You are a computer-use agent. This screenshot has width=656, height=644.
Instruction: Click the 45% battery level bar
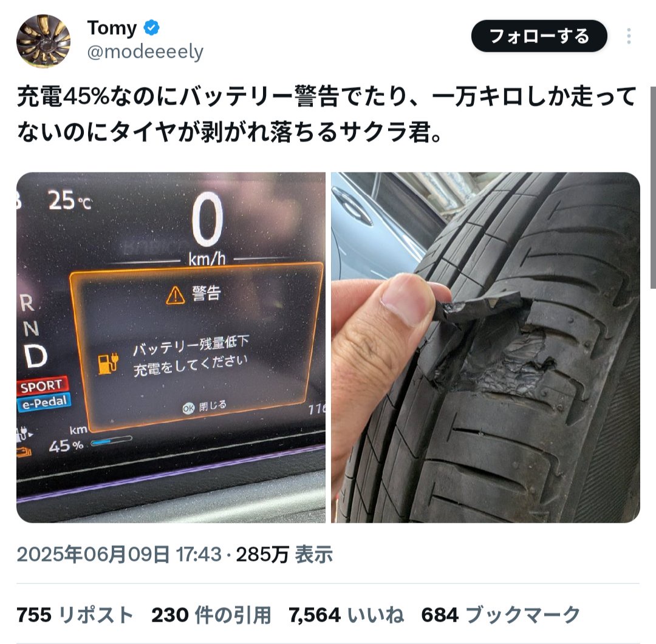pyautogui.click(x=111, y=441)
